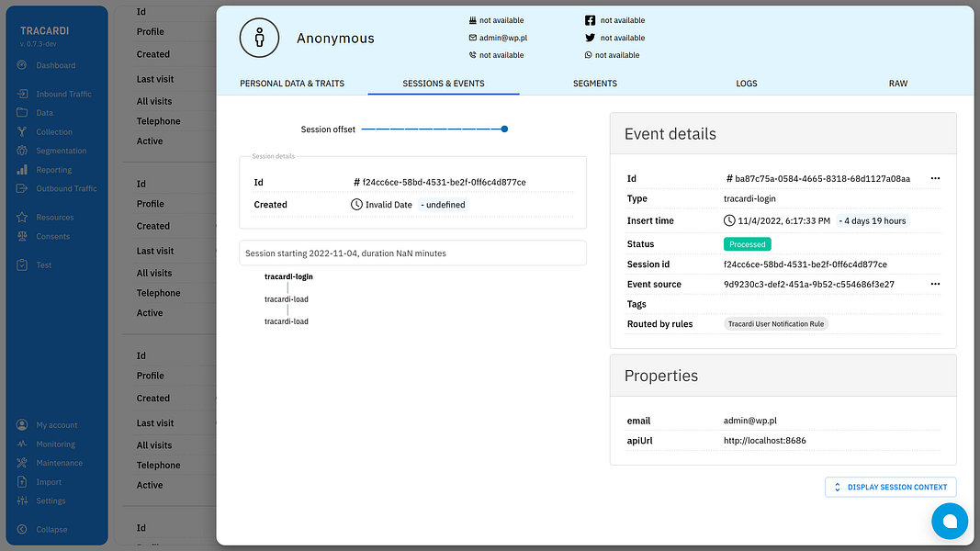Open Consents scale icon in sidebar

(22, 236)
